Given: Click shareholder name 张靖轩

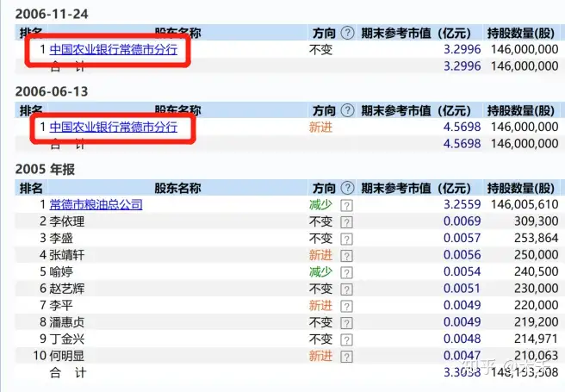Looking at the screenshot, I should pyautogui.click(x=67, y=255).
